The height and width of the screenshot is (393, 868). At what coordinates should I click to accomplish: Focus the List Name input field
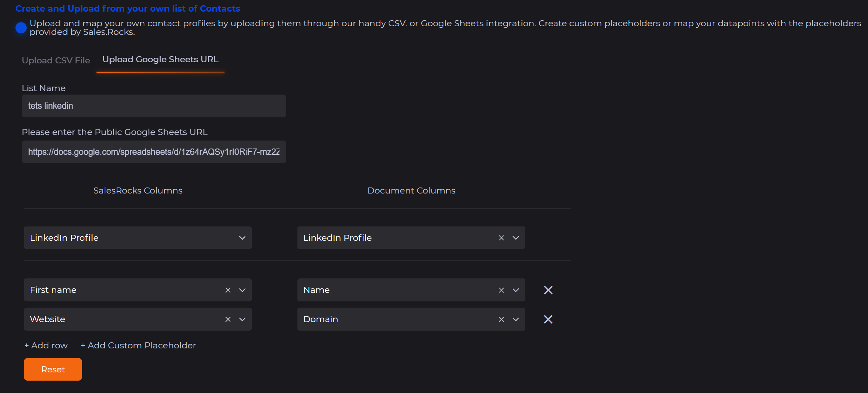tap(154, 106)
